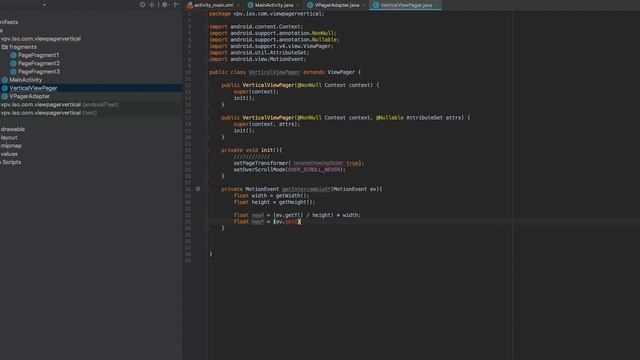Select MainActivity in the project tree

[25, 80]
